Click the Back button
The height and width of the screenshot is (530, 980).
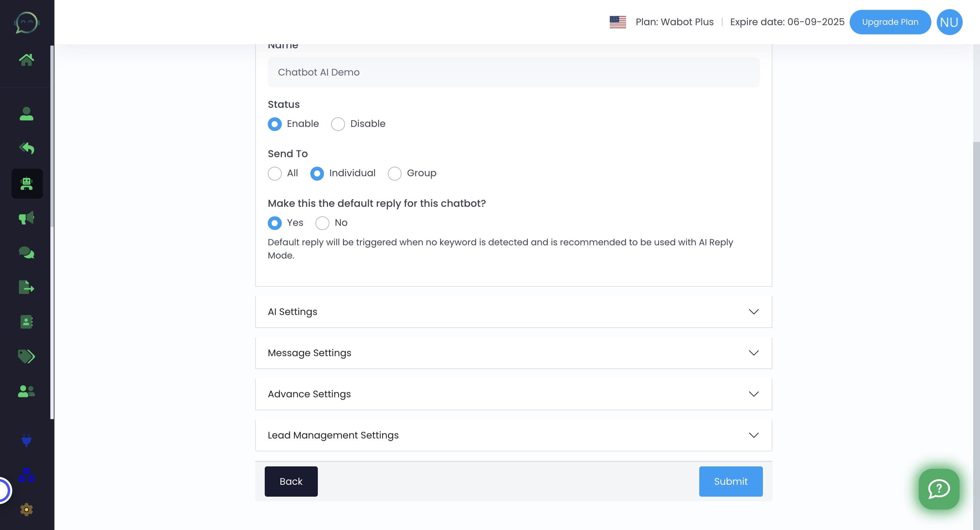(x=291, y=481)
